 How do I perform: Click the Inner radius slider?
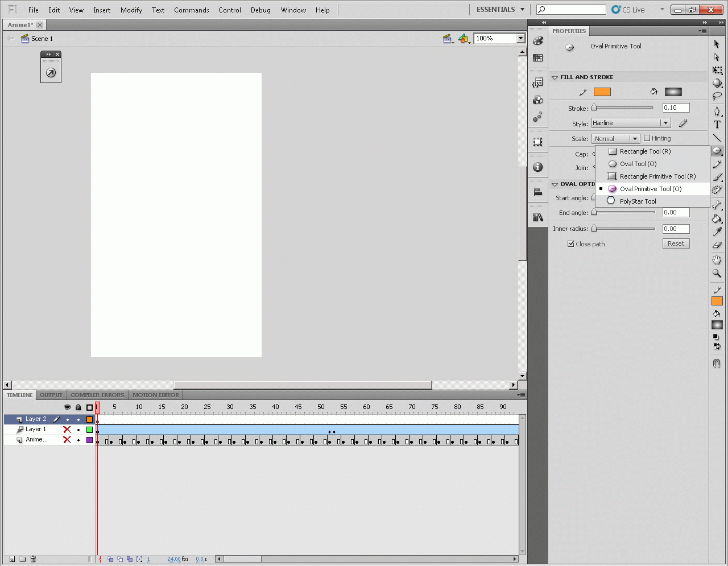pos(623,229)
